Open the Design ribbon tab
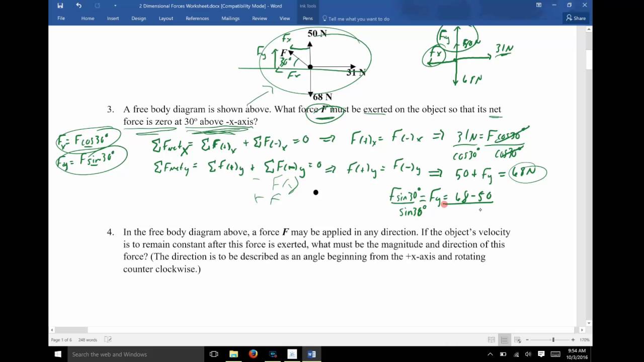Viewport: 644px width, 362px height. coord(139,19)
